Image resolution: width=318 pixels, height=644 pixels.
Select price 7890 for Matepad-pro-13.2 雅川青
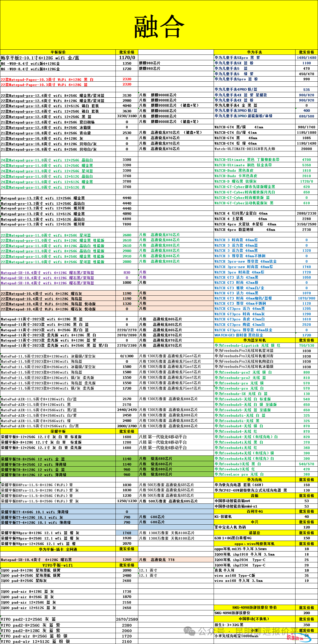[127, 224]
